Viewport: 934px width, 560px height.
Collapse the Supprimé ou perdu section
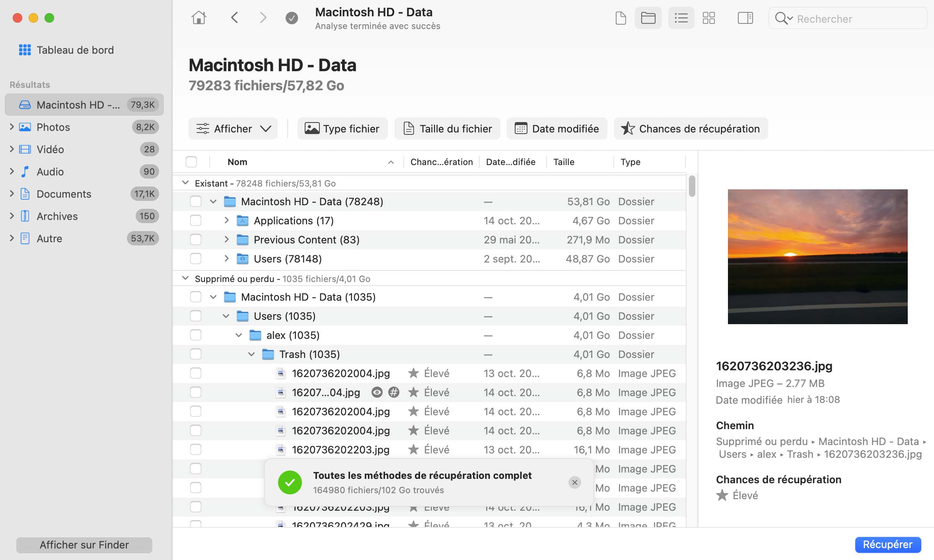(185, 278)
